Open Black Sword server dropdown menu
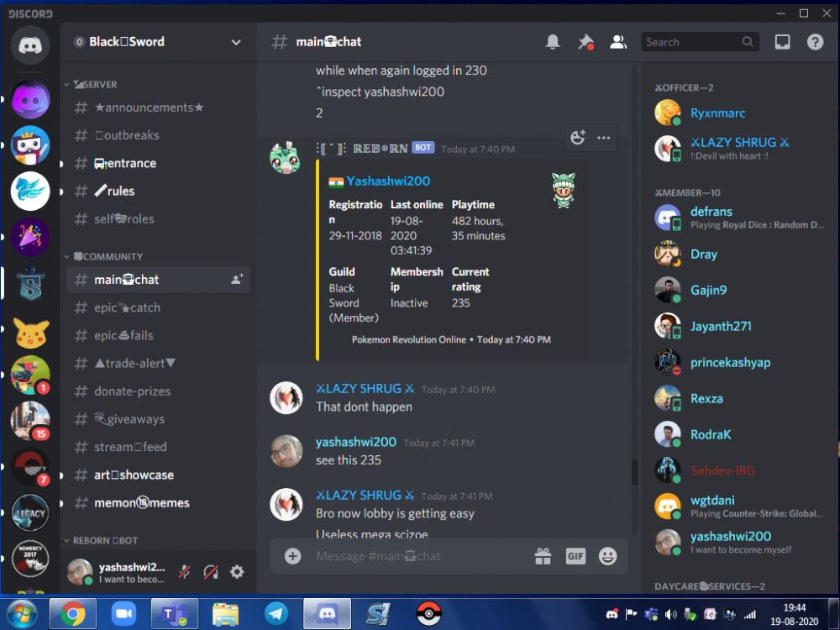This screenshot has width=840, height=630. coord(236,42)
